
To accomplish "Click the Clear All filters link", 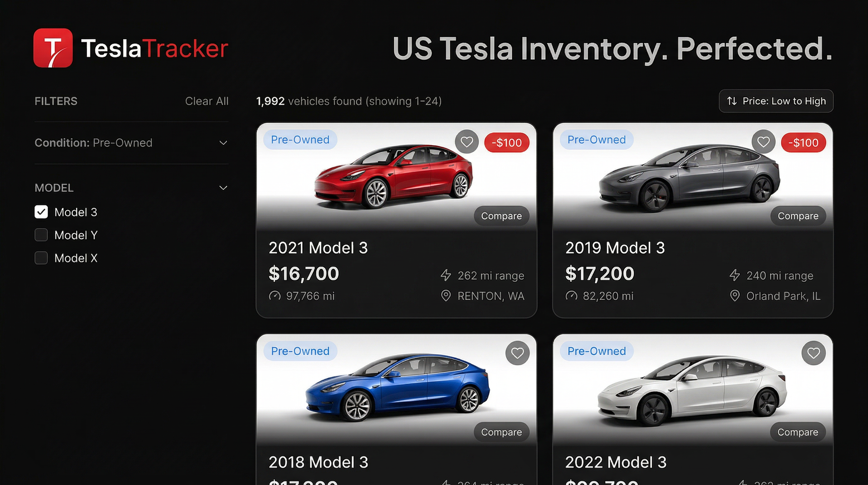I will point(207,101).
